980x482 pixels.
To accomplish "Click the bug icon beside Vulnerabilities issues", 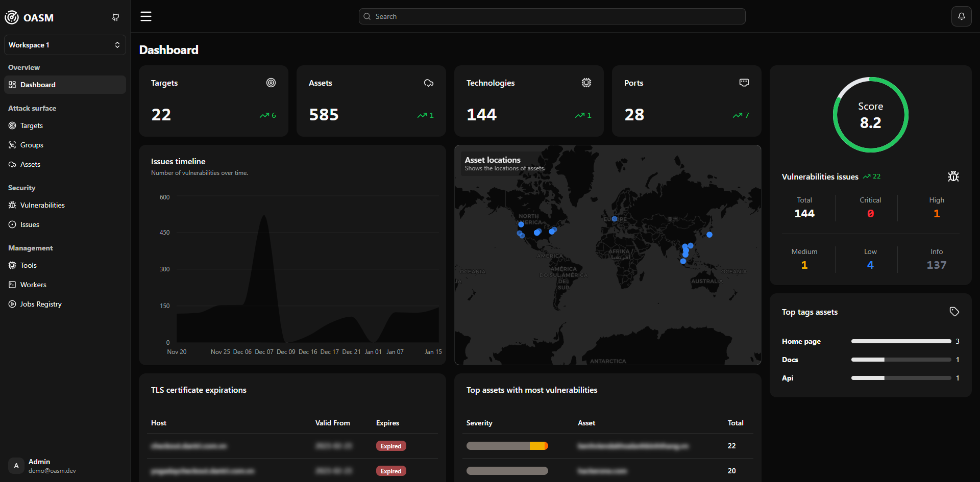I will pyautogui.click(x=953, y=176).
